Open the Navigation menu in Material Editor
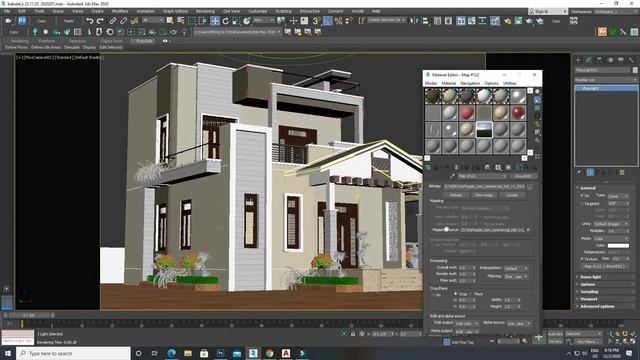640x360 pixels. [x=470, y=83]
